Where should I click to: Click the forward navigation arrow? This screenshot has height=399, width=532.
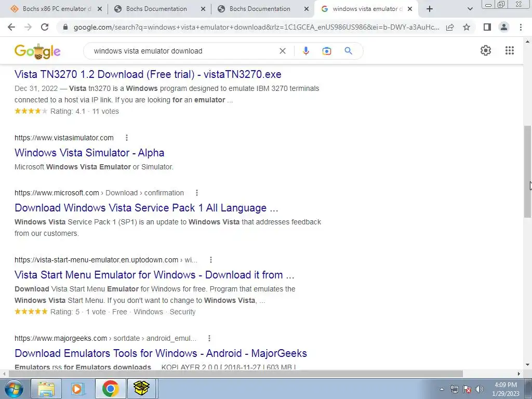(28, 27)
